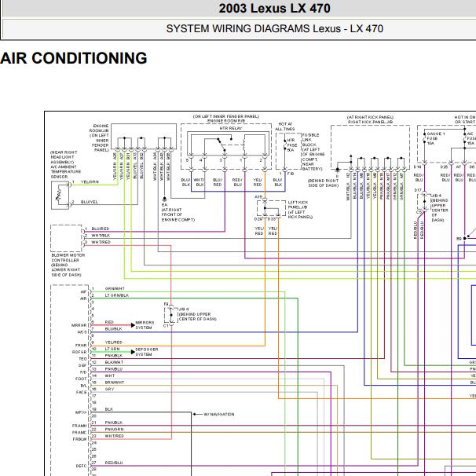Click 'PNK/GRN' wire label at pin 22
This screenshot has width=476, height=476.
(x=114, y=429)
